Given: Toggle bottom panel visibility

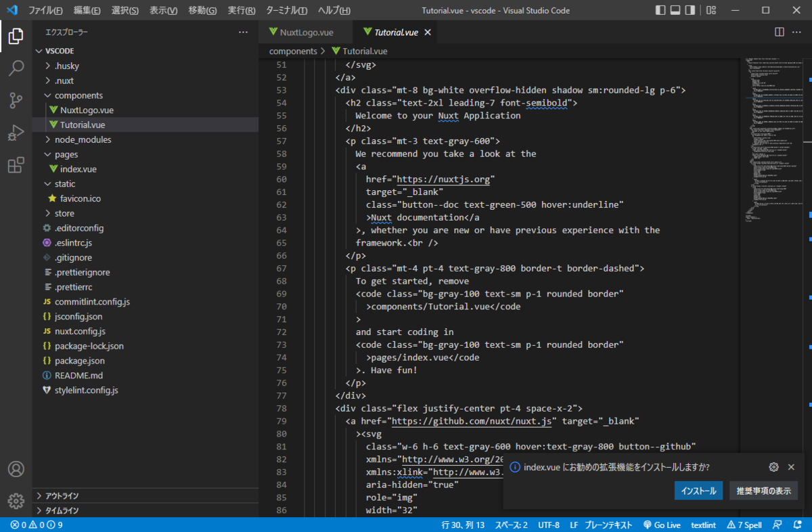Looking at the screenshot, I should point(676,10).
